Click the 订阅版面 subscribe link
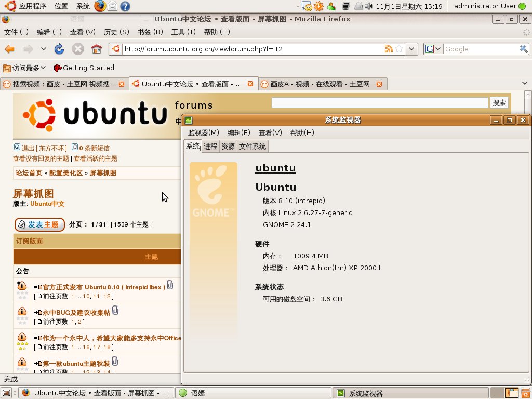The width and height of the screenshot is (532, 399). point(30,241)
